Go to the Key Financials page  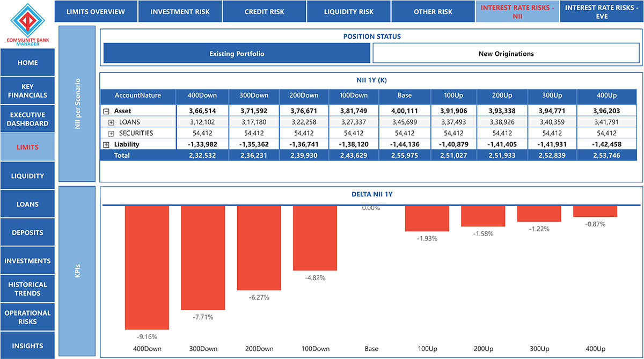27,91
